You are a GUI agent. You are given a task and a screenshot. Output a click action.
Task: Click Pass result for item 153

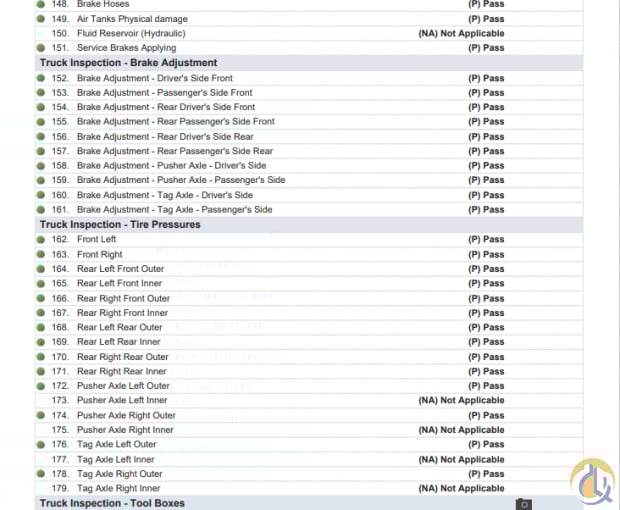coord(486,93)
